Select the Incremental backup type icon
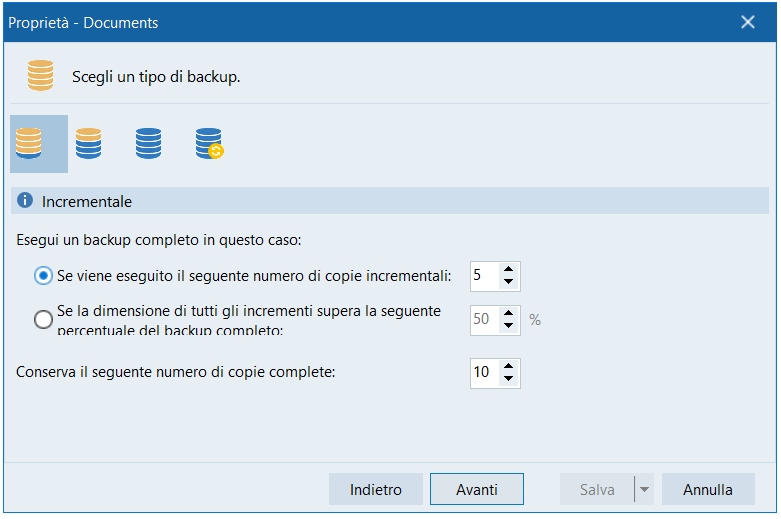This screenshot has width=781, height=519. pos(29,144)
